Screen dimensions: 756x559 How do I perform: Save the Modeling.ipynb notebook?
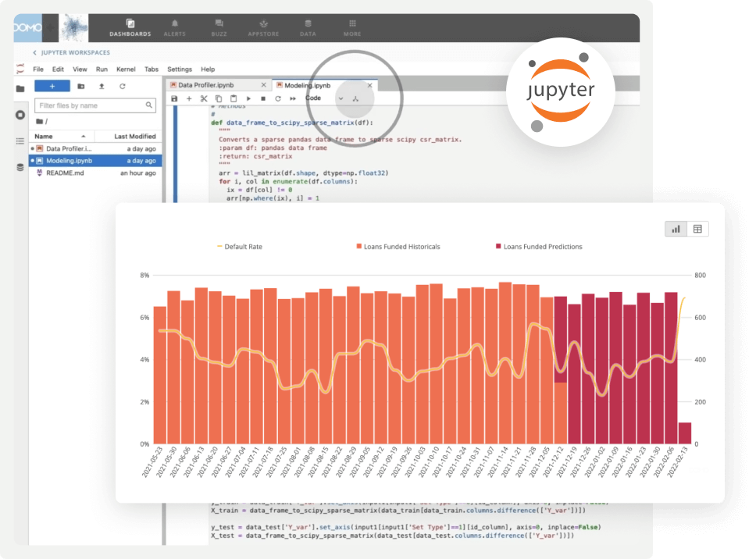click(173, 98)
